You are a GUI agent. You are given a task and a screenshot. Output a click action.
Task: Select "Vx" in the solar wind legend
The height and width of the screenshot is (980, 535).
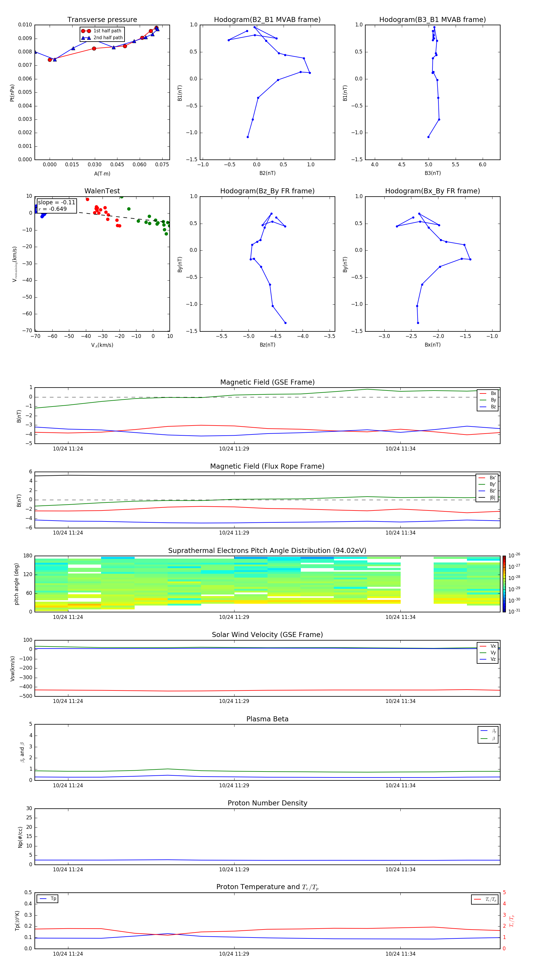(488, 646)
